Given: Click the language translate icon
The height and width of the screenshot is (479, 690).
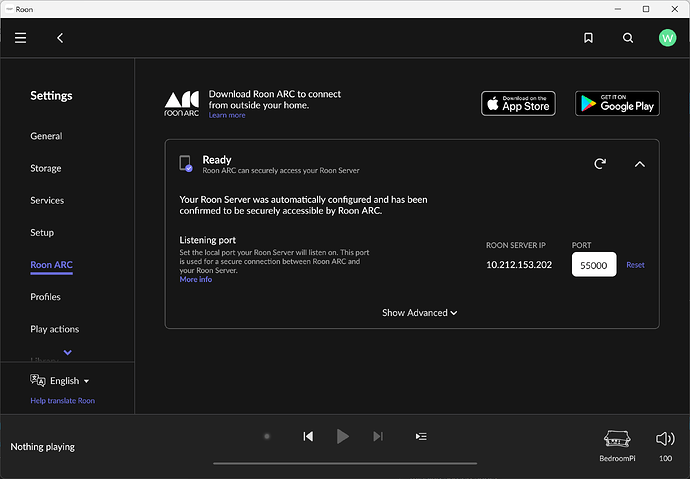Looking at the screenshot, I should click(37, 380).
